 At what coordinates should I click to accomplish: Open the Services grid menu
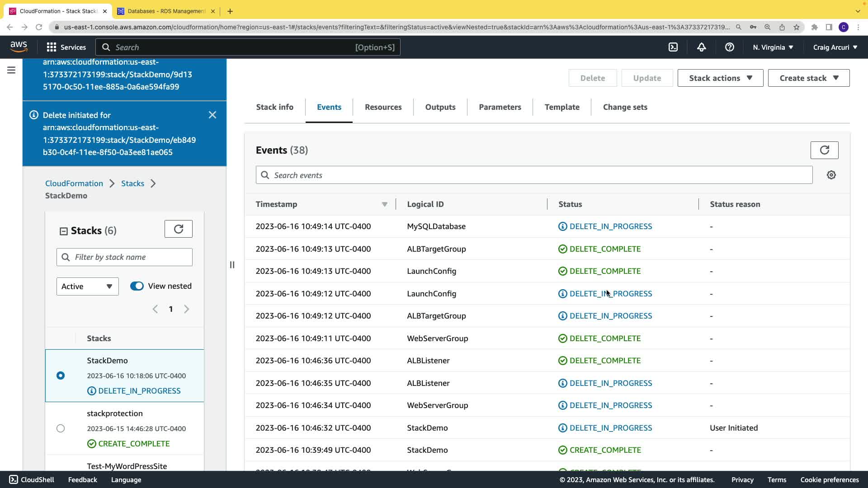tap(66, 47)
